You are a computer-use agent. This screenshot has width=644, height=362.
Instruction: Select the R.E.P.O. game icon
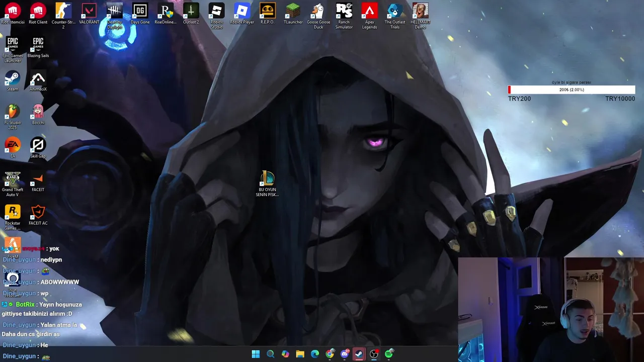click(267, 14)
